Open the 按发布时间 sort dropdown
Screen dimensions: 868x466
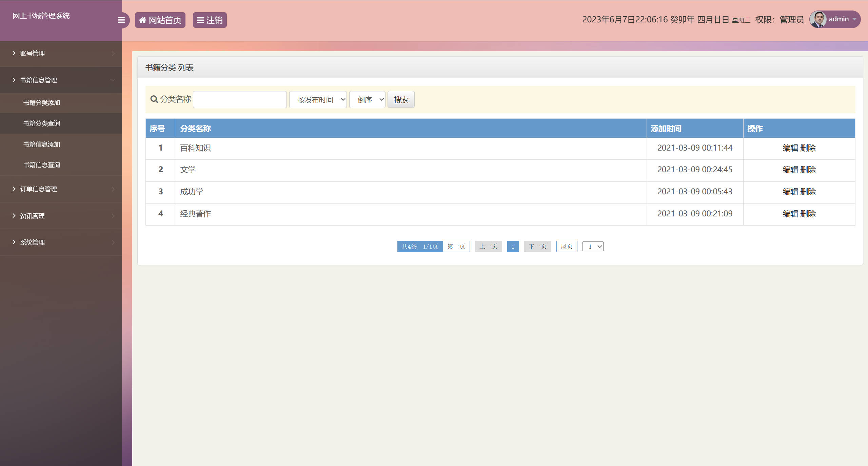318,100
